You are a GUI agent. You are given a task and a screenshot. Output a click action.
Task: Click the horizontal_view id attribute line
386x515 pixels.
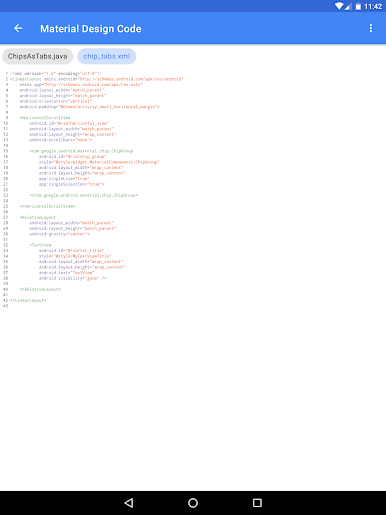pos(69,123)
